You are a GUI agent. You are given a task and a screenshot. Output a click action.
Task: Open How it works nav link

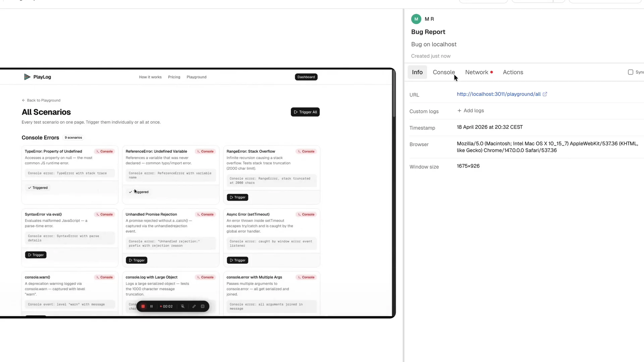click(x=150, y=77)
